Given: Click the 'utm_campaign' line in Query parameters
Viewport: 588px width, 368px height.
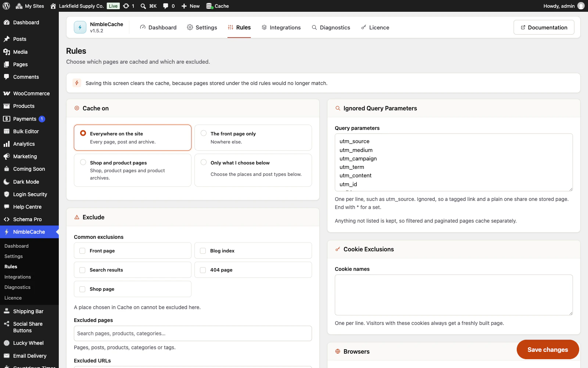Looking at the screenshot, I should [358, 159].
